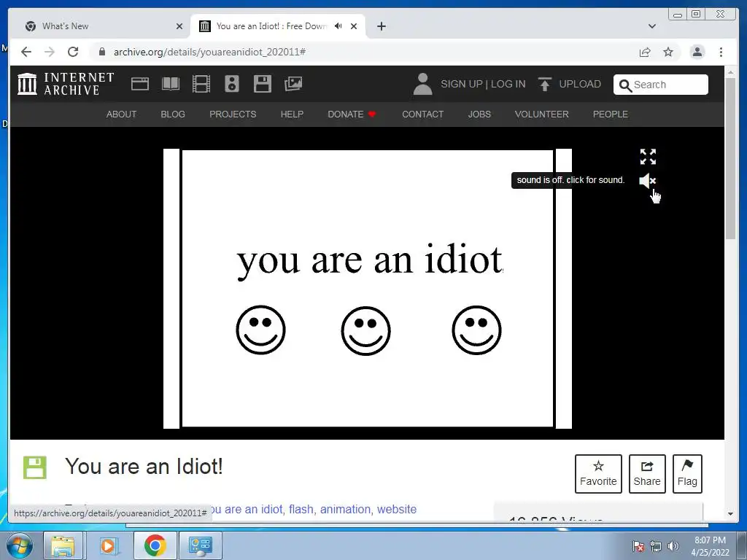Click the address bar URL
747x560 pixels.
coord(209,52)
